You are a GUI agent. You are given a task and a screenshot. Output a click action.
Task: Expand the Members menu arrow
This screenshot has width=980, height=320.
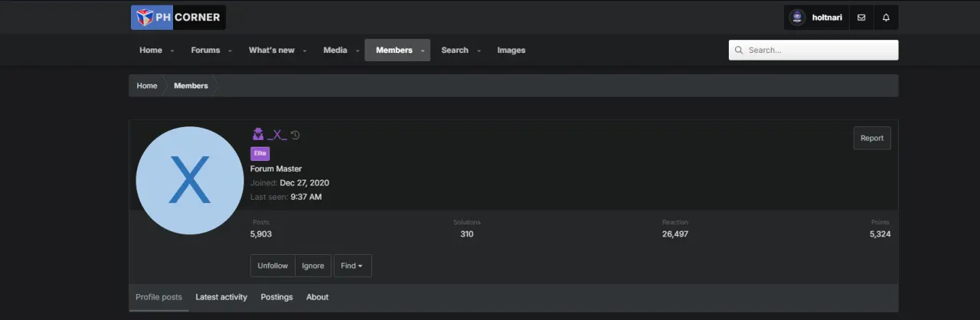coord(422,51)
